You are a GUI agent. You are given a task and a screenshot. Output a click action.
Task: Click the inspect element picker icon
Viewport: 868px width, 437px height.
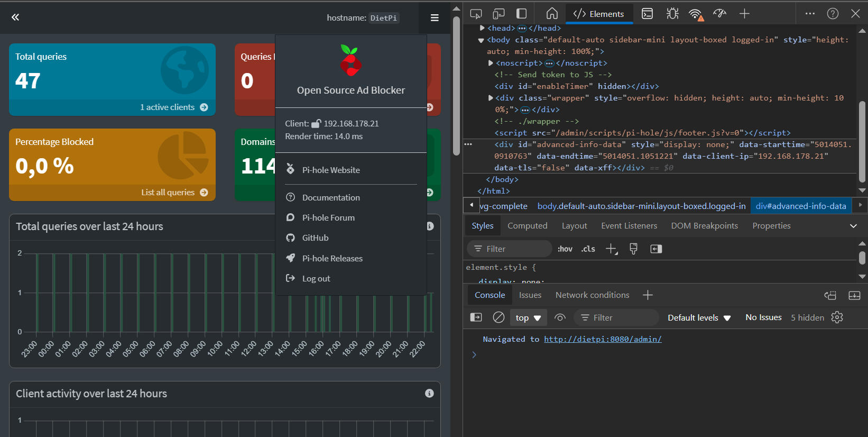476,14
